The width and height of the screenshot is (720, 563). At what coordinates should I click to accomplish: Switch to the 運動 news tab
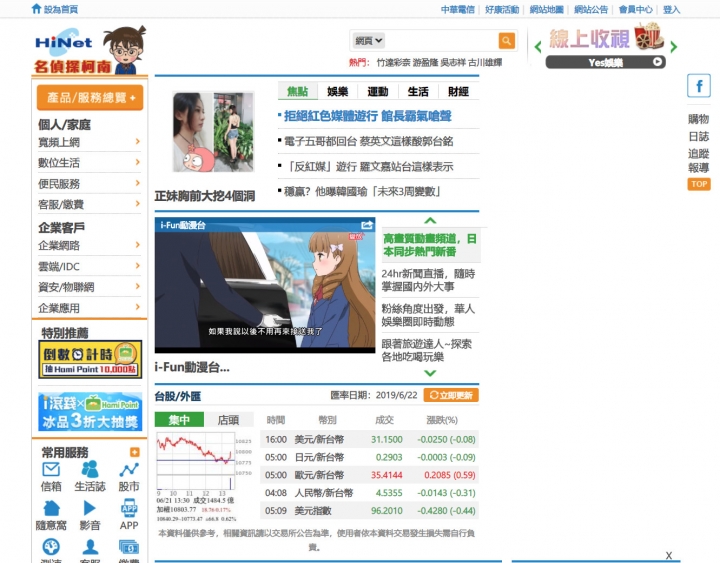click(x=378, y=91)
